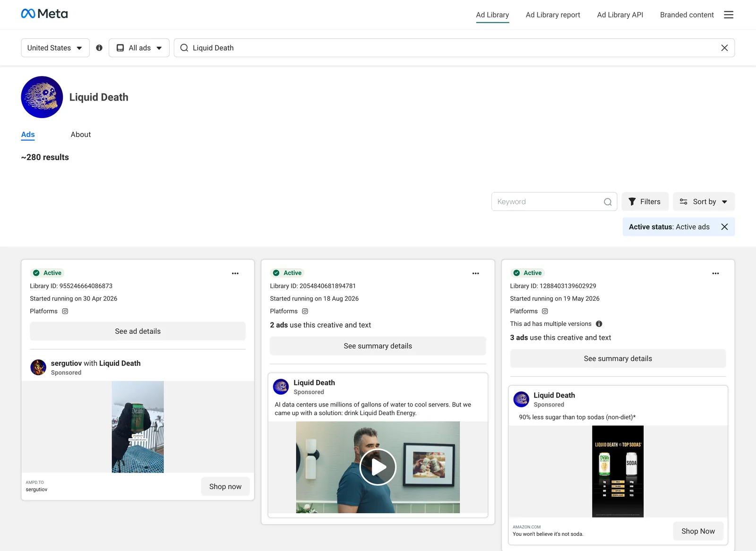Image resolution: width=756 pixels, height=551 pixels.
Task: Open the green can ad image thumbnail
Action: click(138, 427)
